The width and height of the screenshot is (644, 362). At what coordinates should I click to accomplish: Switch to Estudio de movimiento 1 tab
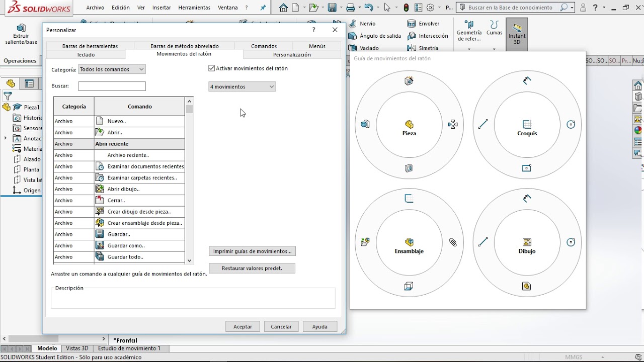[x=129, y=348]
